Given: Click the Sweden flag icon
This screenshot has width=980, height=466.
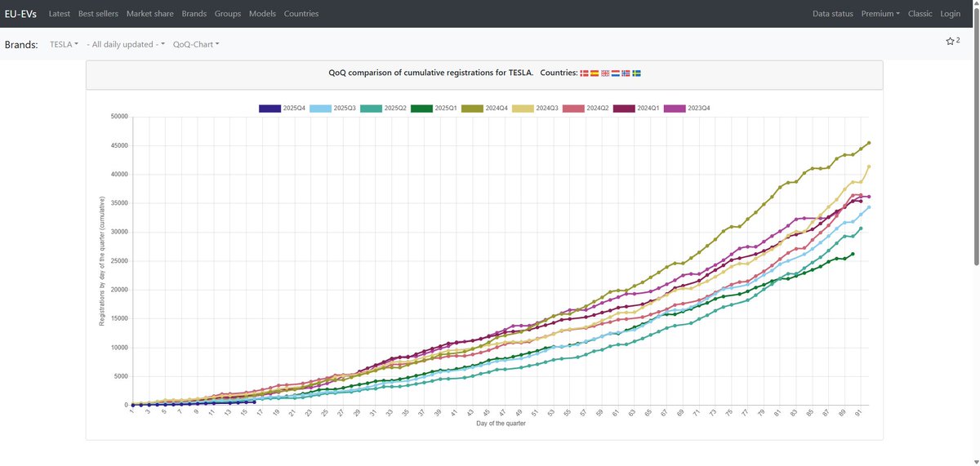Looking at the screenshot, I should pyautogui.click(x=637, y=73).
